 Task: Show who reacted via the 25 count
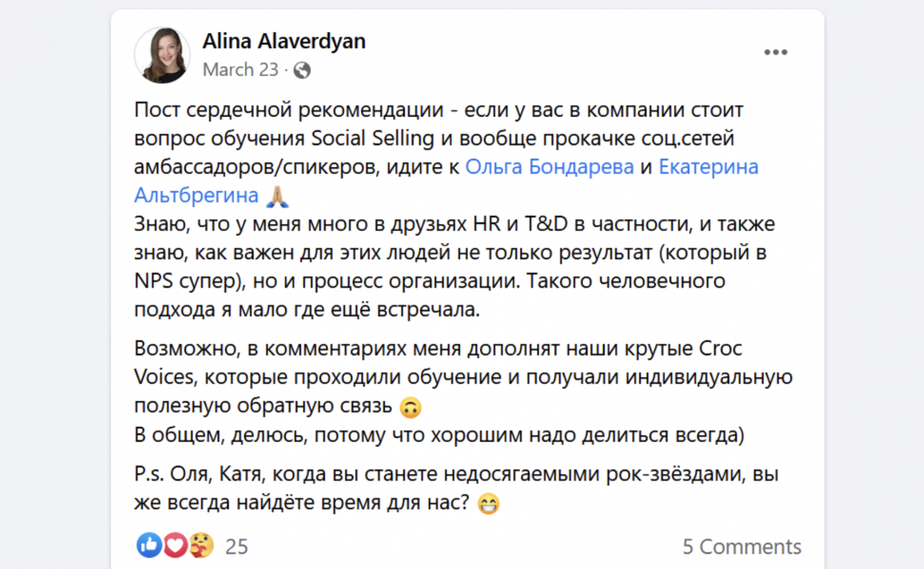(x=236, y=546)
